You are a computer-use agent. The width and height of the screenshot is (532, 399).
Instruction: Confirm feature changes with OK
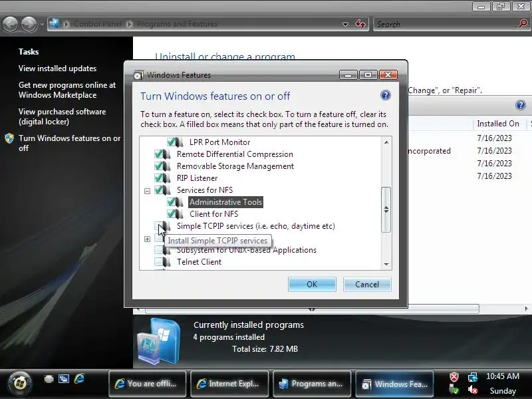pos(312,285)
